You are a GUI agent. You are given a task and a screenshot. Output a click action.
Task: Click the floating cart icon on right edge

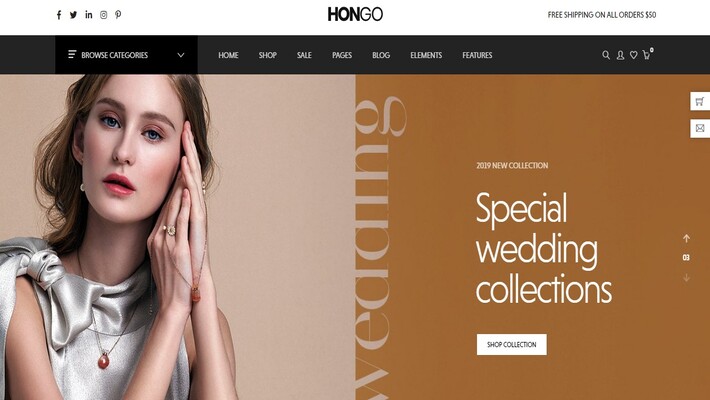(700, 101)
